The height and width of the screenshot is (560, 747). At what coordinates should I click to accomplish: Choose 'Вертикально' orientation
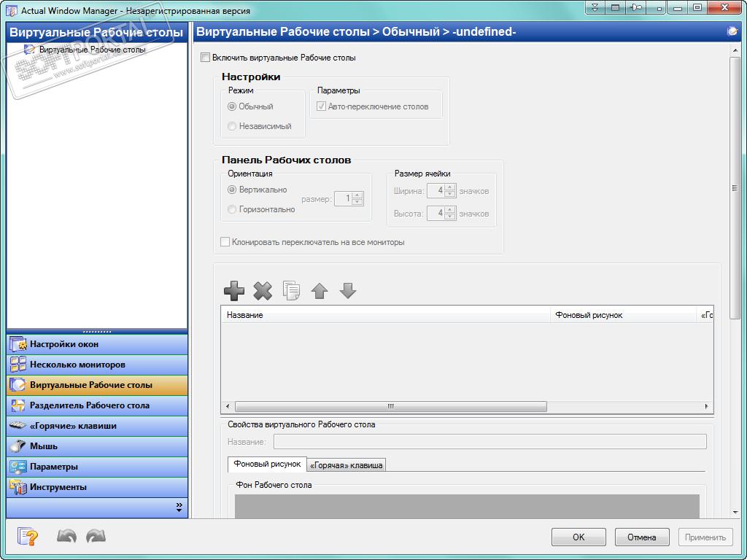pos(232,190)
